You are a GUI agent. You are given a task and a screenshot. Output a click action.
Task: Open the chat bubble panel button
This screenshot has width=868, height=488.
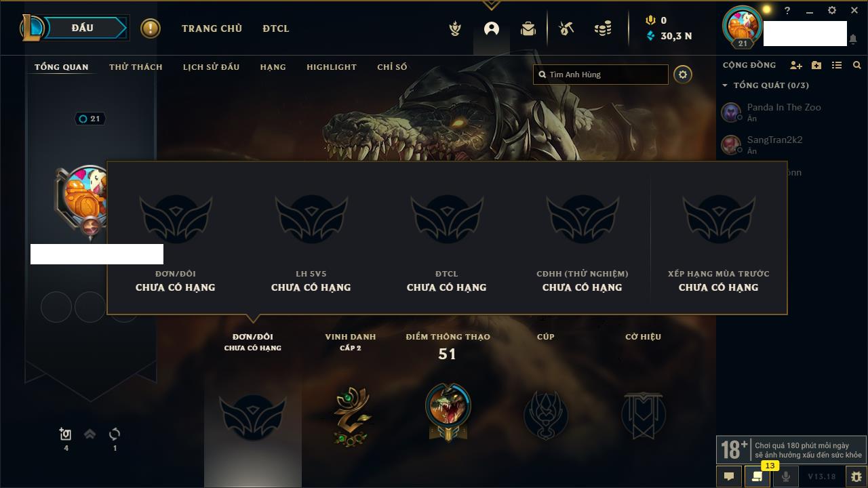(729, 476)
